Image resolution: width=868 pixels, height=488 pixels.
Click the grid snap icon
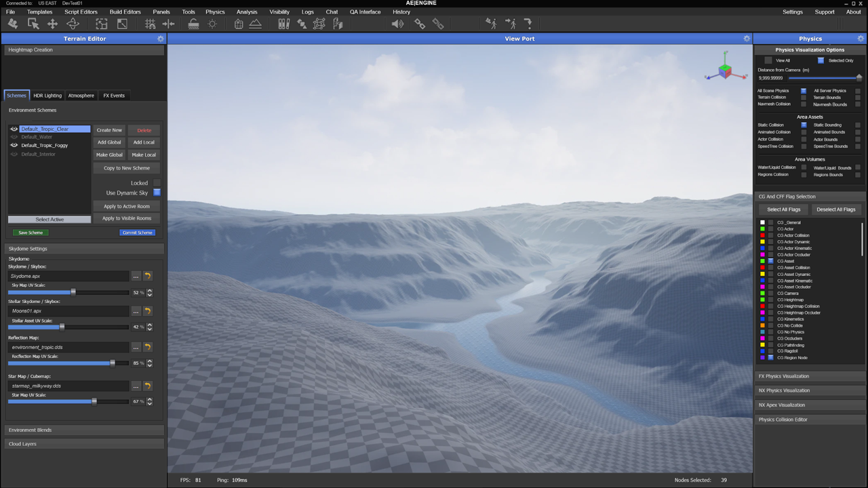(150, 24)
